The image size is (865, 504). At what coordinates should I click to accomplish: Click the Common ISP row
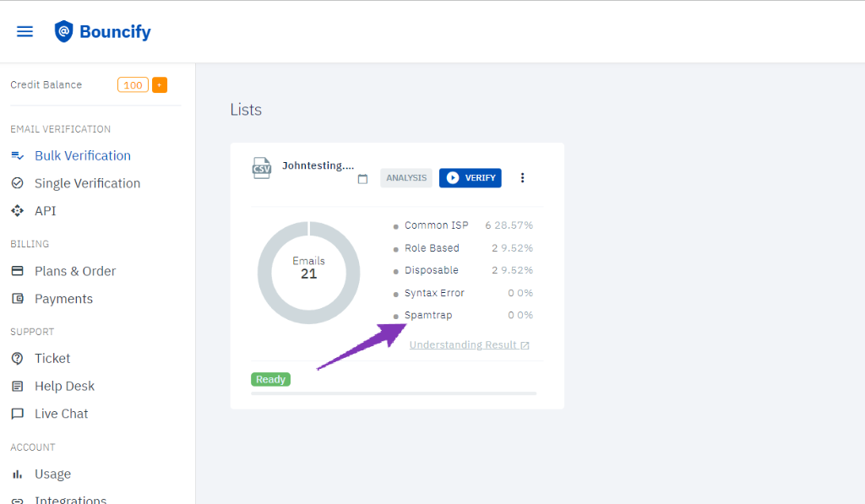[463, 225]
